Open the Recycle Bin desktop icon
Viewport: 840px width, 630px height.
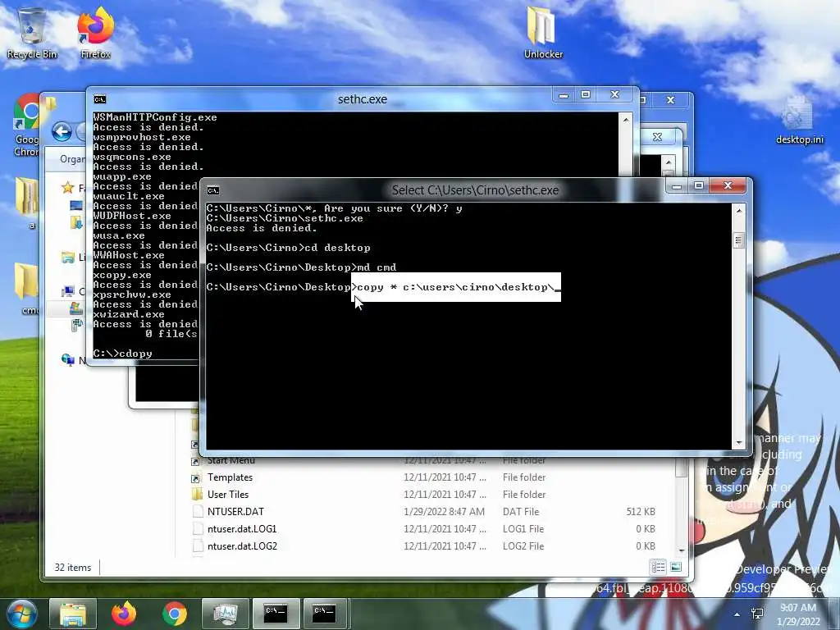click(x=32, y=32)
